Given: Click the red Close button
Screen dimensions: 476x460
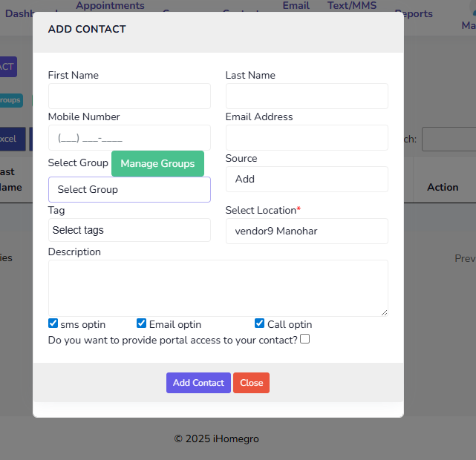Looking at the screenshot, I should 251,383.
